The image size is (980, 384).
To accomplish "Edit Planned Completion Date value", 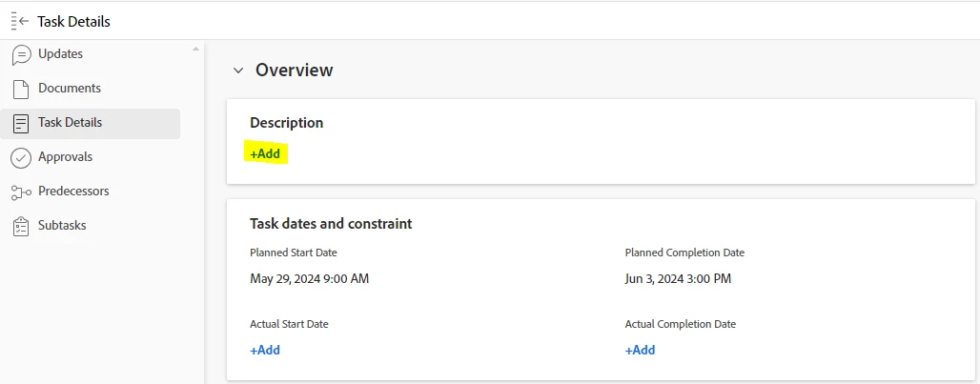I will click(678, 279).
